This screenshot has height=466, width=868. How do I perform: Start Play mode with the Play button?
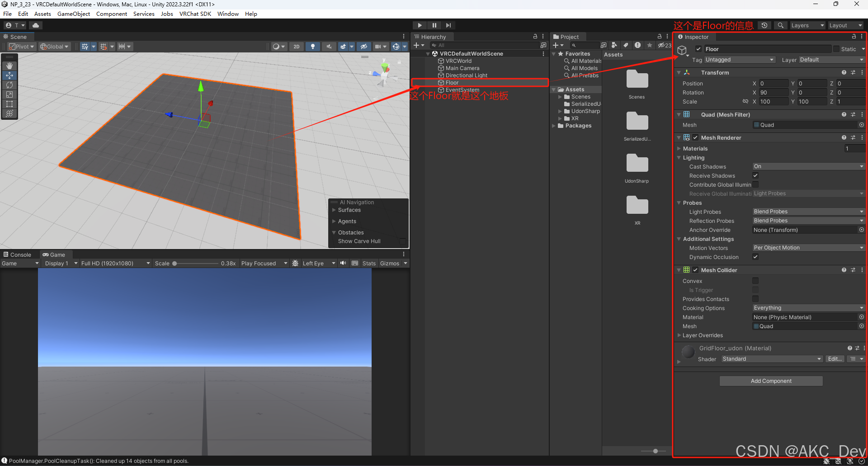pyautogui.click(x=420, y=25)
